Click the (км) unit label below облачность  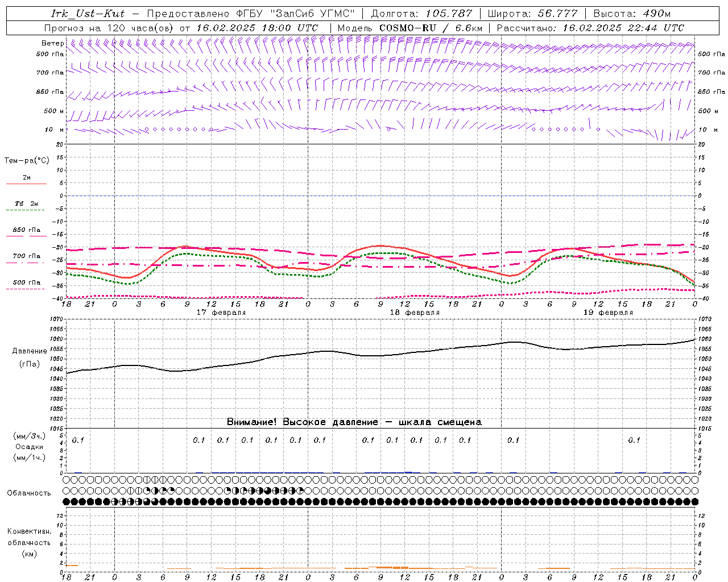[29, 554]
